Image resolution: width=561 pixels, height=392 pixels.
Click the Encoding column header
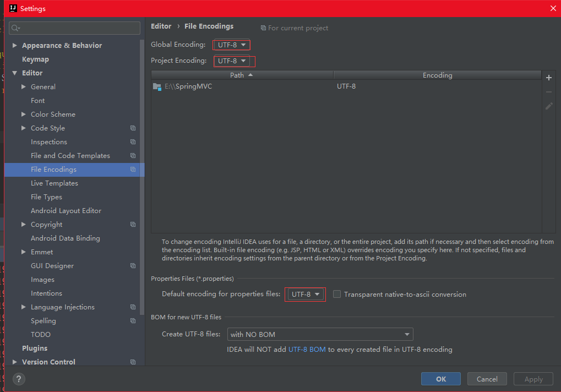pyautogui.click(x=437, y=75)
